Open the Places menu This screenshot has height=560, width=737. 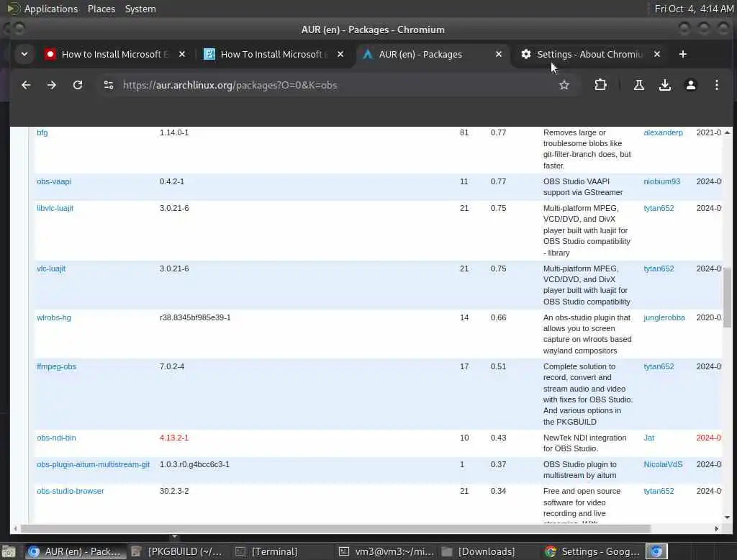101,9
